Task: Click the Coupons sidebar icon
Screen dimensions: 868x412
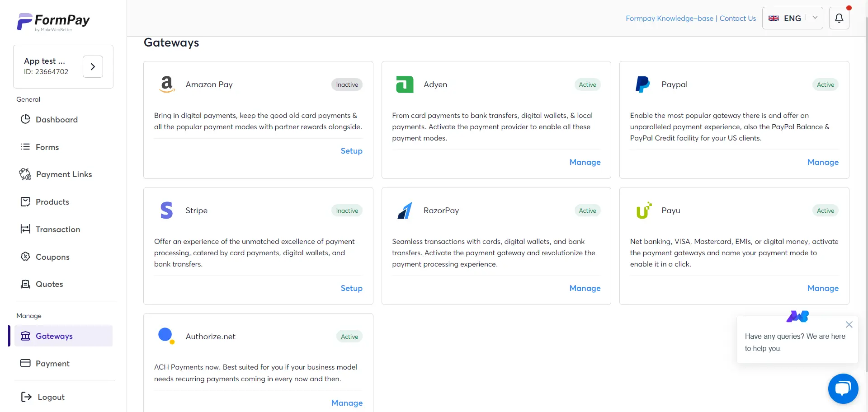Action: click(x=25, y=257)
